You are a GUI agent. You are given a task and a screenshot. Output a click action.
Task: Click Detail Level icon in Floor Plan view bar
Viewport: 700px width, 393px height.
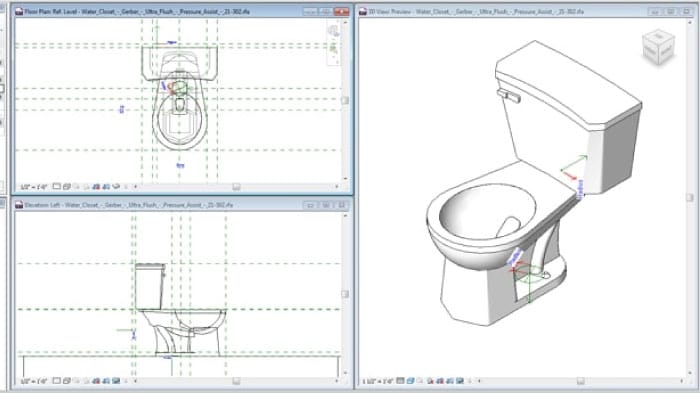coord(57,186)
